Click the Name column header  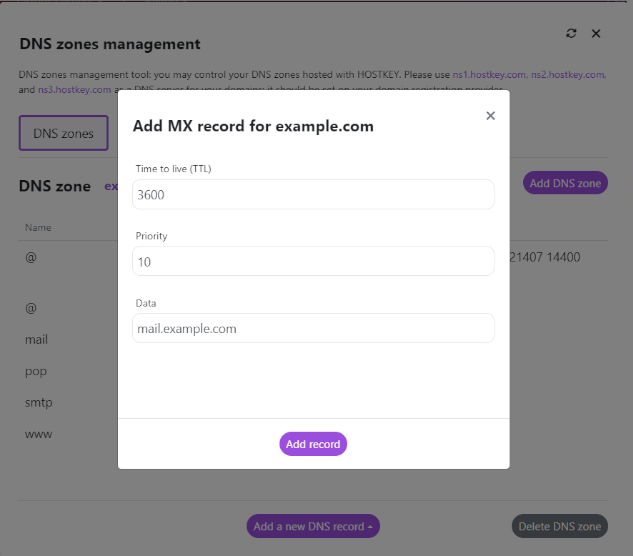click(x=38, y=227)
